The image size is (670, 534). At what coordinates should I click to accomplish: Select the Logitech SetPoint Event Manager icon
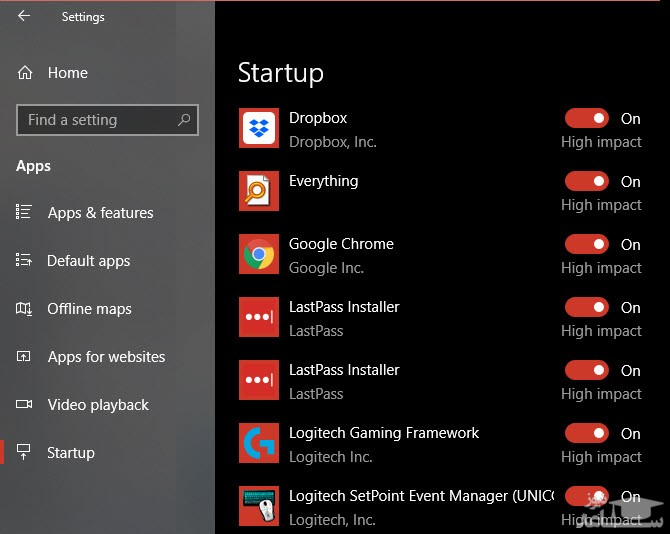tap(259, 506)
